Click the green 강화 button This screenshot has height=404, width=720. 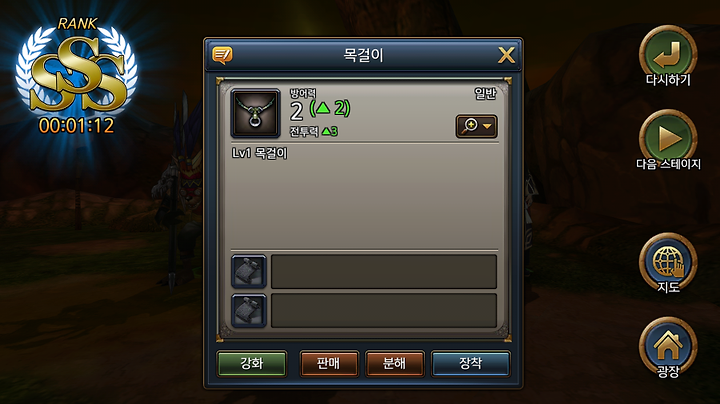[252, 364]
